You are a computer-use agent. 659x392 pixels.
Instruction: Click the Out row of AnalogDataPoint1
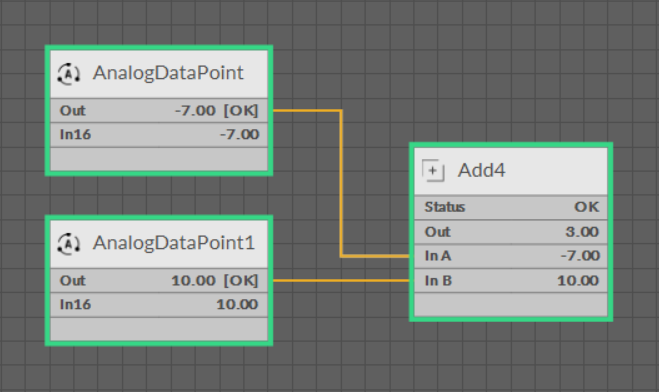159,280
